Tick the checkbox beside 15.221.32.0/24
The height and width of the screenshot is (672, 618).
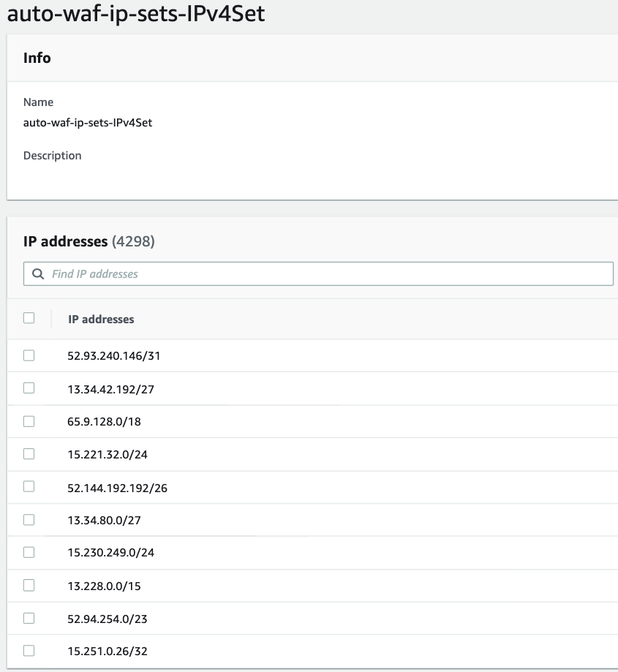29,454
